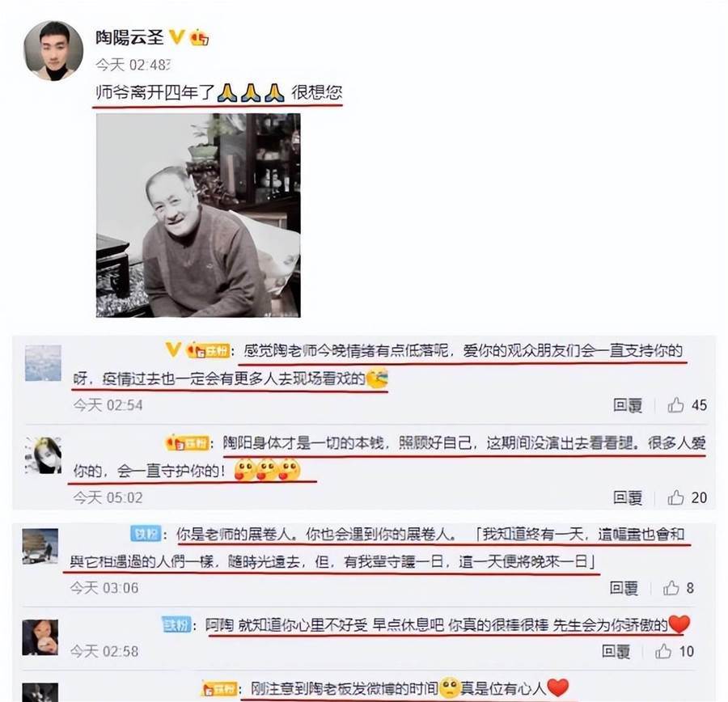Viewport: 728px width, 702px height.
Task: Open the avatar of the 02:58 commenter
Action: tap(40, 637)
